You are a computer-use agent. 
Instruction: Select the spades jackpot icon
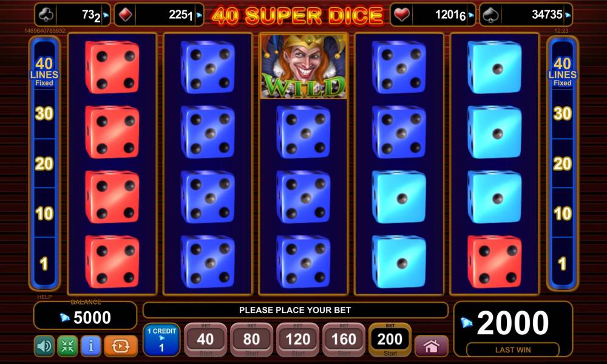point(491,15)
